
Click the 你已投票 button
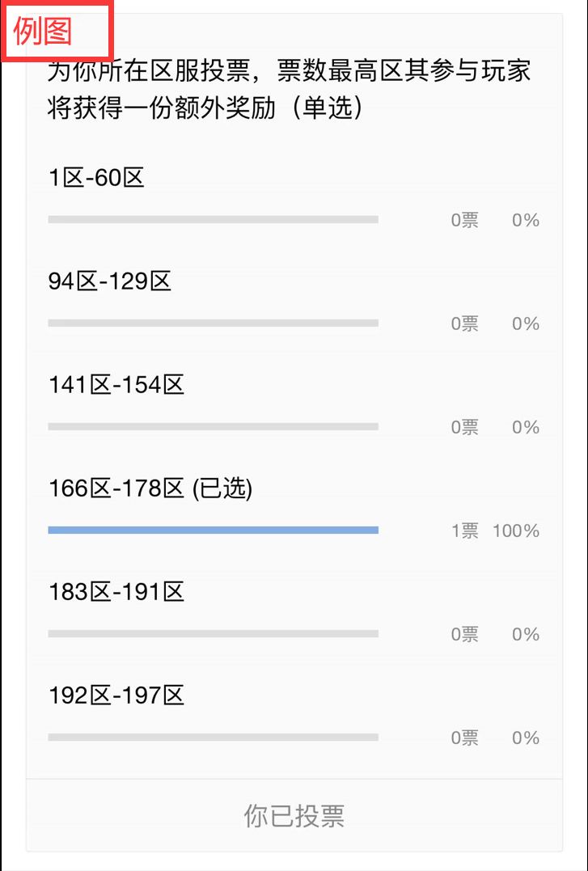(294, 815)
